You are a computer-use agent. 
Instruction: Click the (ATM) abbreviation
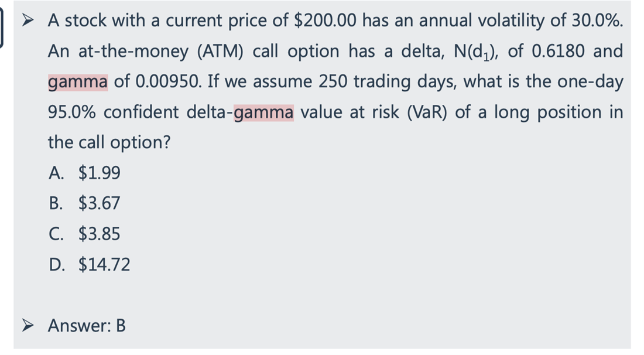point(220,52)
